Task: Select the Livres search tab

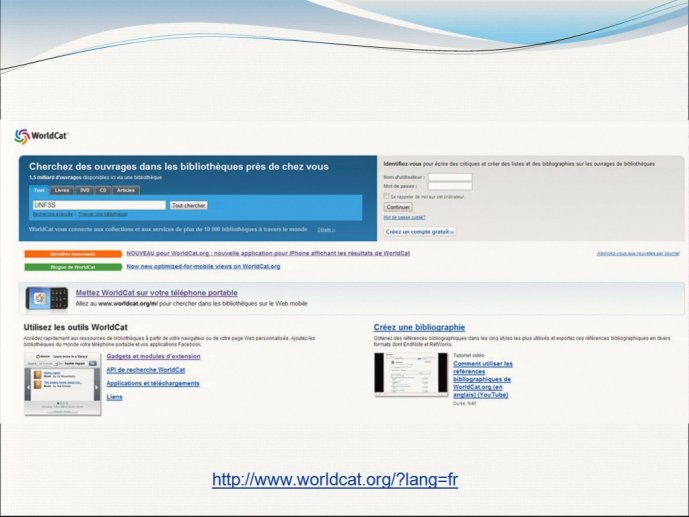Action: tap(62, 190)
